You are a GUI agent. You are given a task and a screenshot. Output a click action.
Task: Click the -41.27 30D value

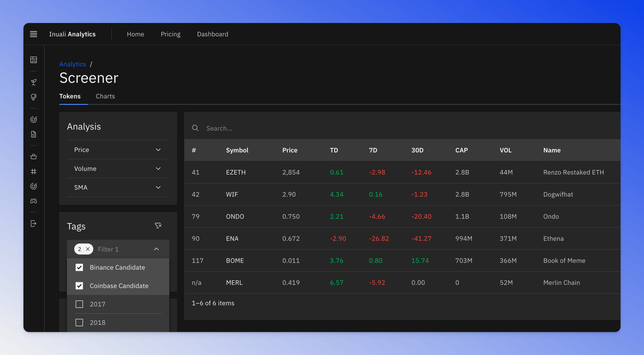point(421,238)
